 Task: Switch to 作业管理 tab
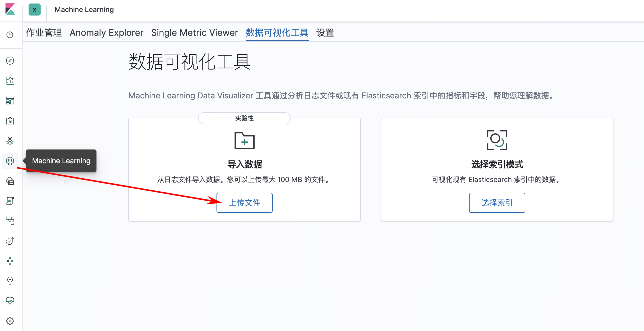pyautogui.click(x=44, y=33)
